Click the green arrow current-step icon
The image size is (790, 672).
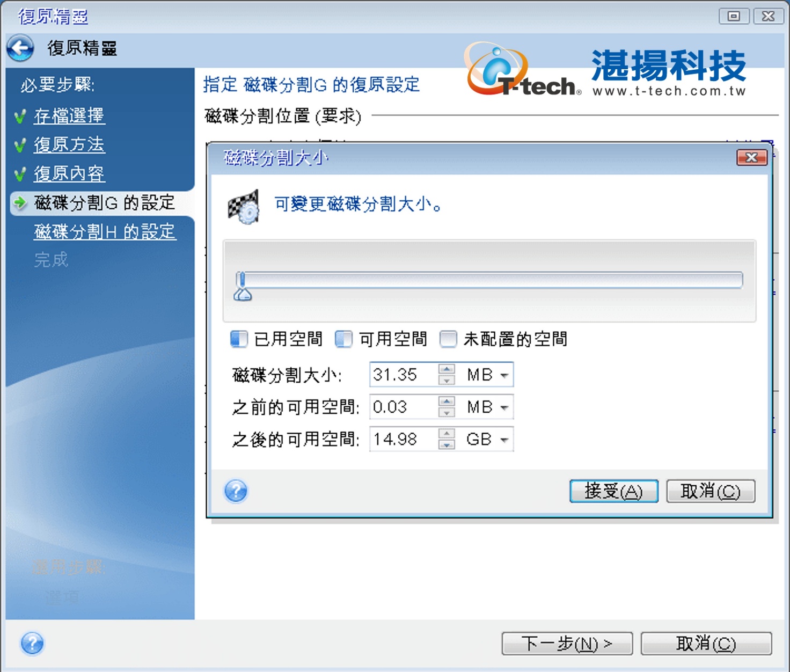click(x=20, y=203)
